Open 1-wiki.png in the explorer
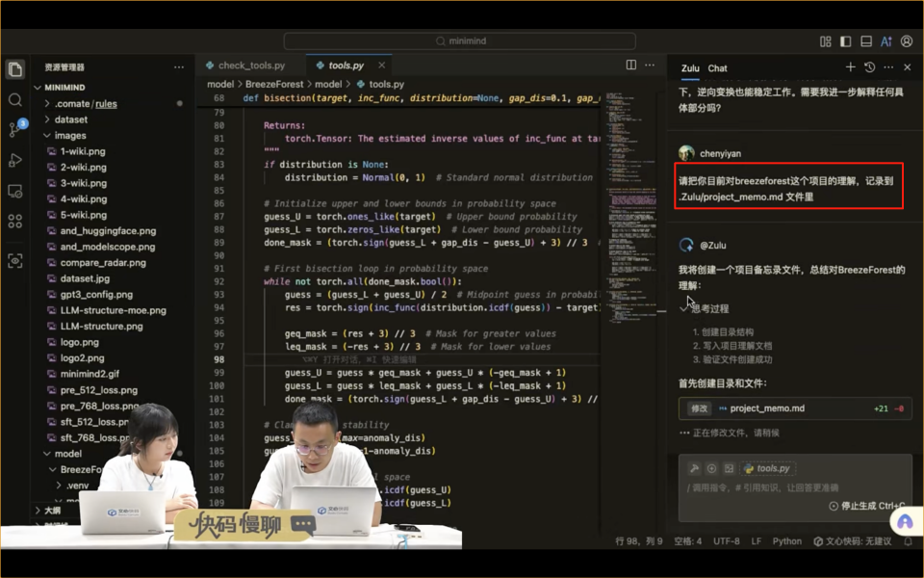 [x=83, y=151]
